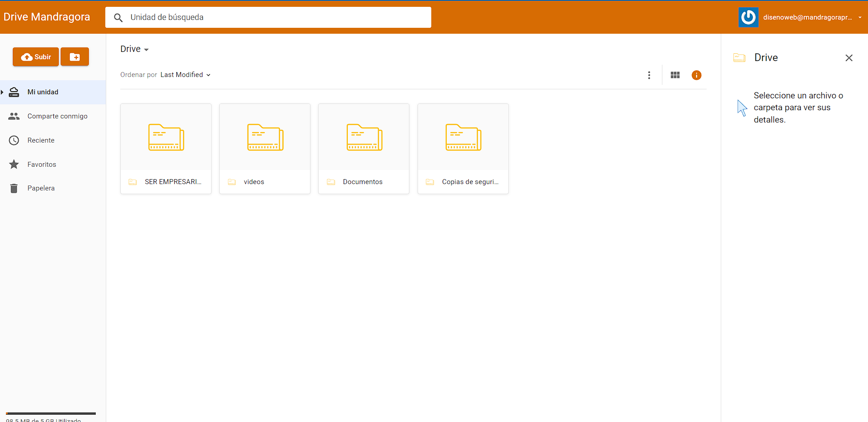This screenshot has height=422, width=868.
Task: Click the new folder creation icon
Action: (x=74, y=57)
